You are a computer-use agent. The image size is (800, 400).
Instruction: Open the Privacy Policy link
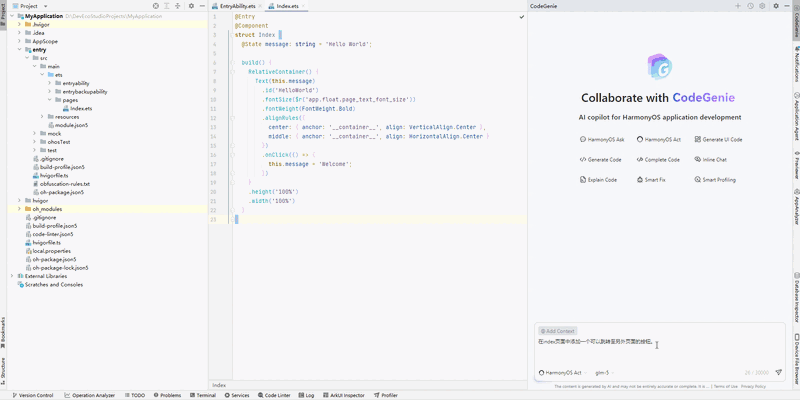(x=753, y=386)
